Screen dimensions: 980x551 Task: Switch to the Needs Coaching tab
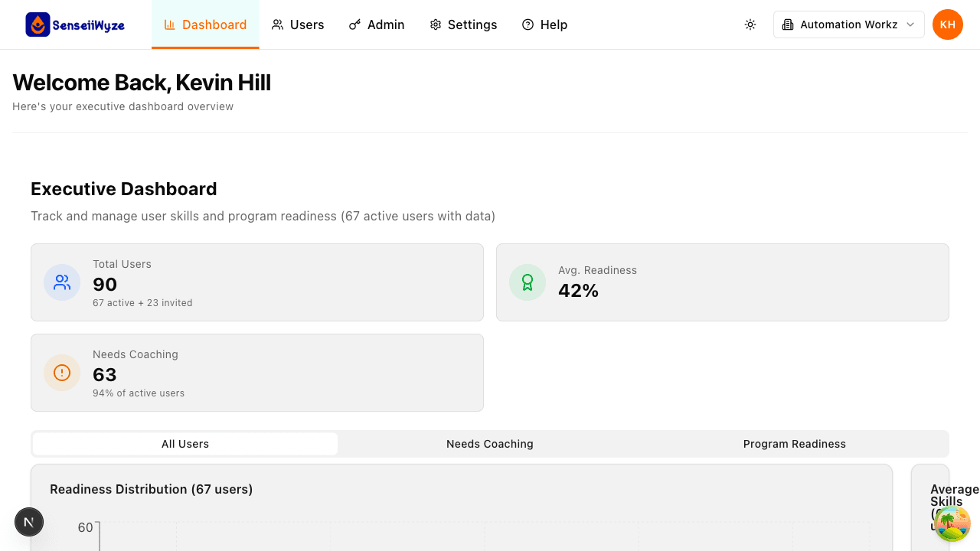[490, 444]
